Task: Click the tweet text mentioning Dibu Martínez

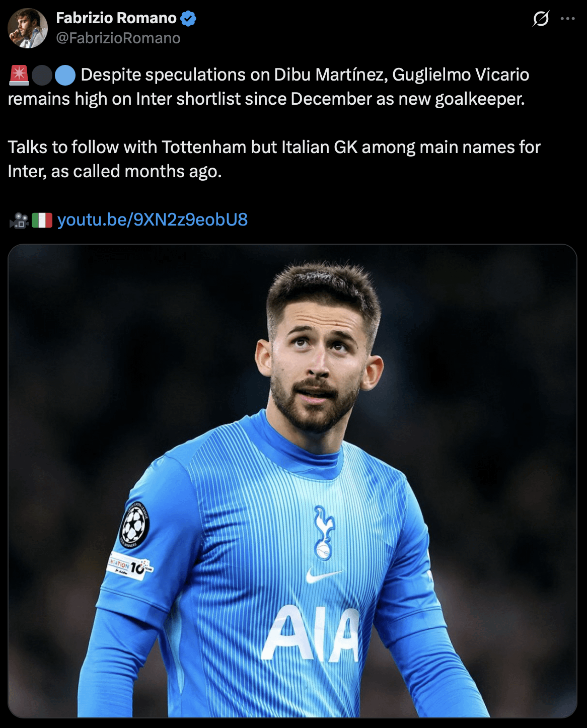Action: [x=269, y=87]
